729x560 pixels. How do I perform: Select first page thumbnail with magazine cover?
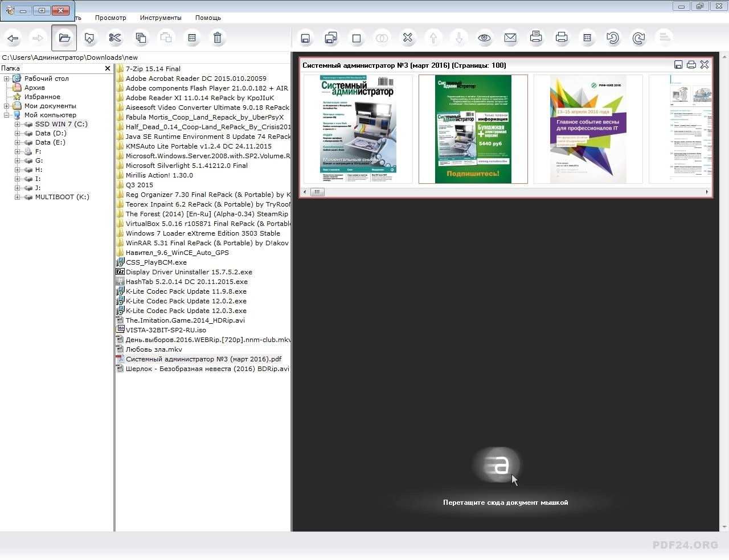[358, 129]
